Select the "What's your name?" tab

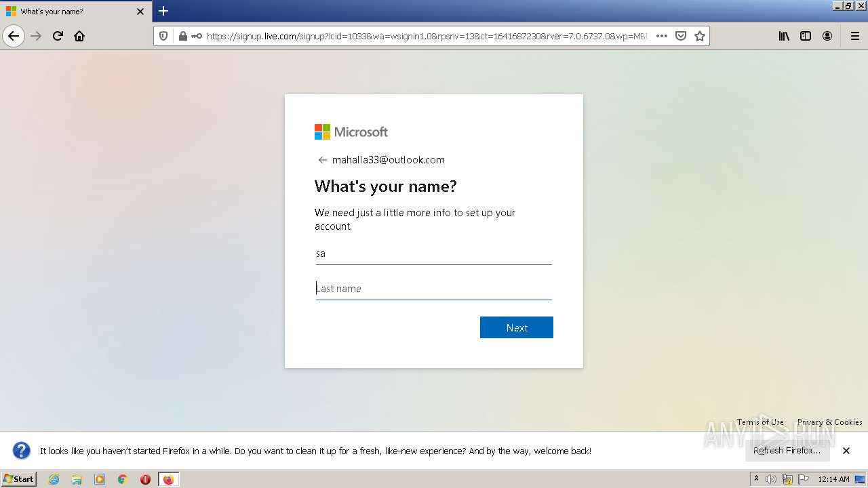[76, 12]
